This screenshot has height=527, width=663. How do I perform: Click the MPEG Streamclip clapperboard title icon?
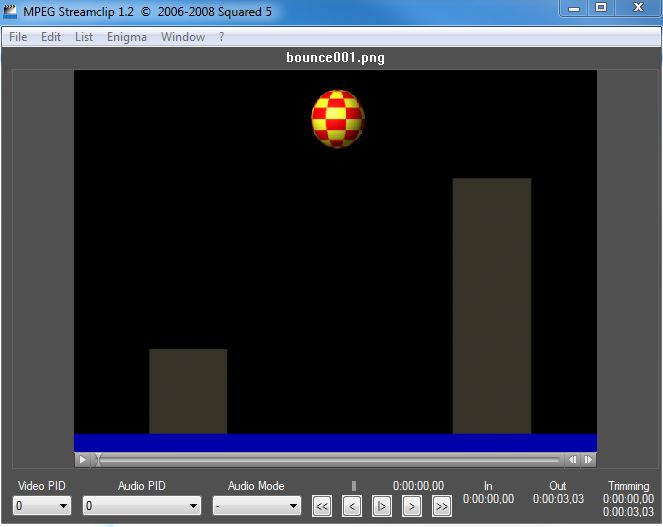10,11
